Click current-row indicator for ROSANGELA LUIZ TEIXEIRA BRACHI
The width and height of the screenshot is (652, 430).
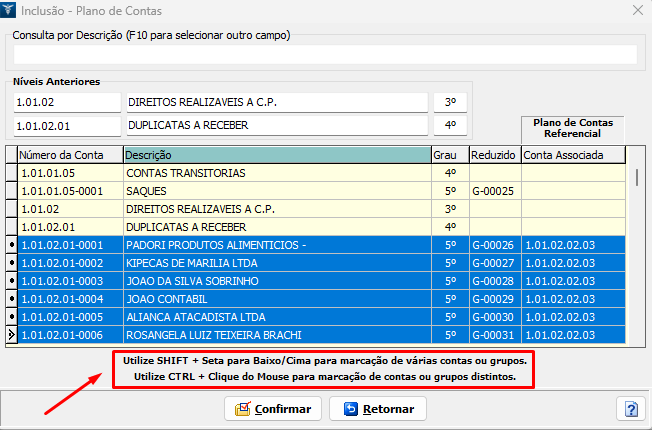pyautogui.click(x=11, y=335)
